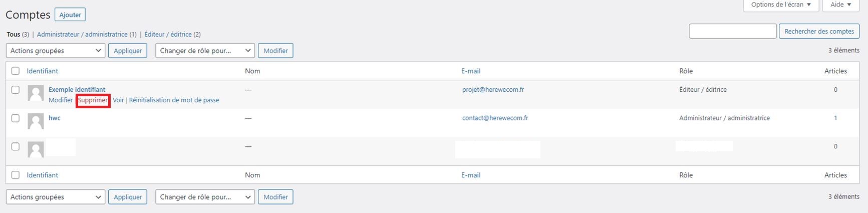The image size is (868, 213).
Task: Open bottom Actions groupées dropdown
Action: (x=56, y=197)
